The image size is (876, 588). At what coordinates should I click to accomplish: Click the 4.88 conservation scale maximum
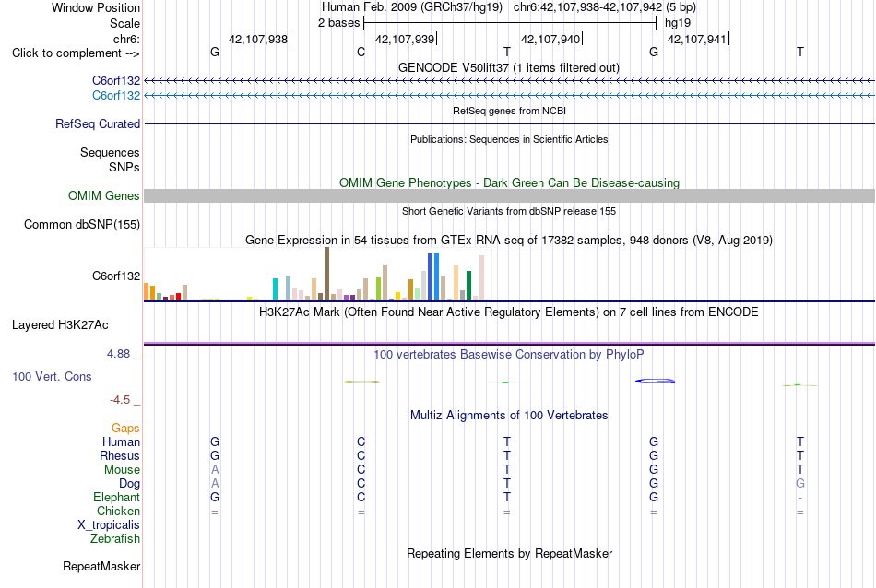click(x=118, y=354)
